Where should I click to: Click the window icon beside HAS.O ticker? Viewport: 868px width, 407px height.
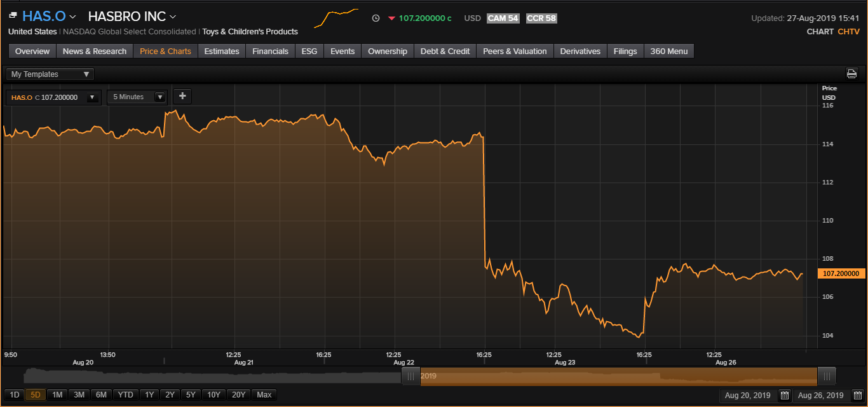click(x=13, y=15)
